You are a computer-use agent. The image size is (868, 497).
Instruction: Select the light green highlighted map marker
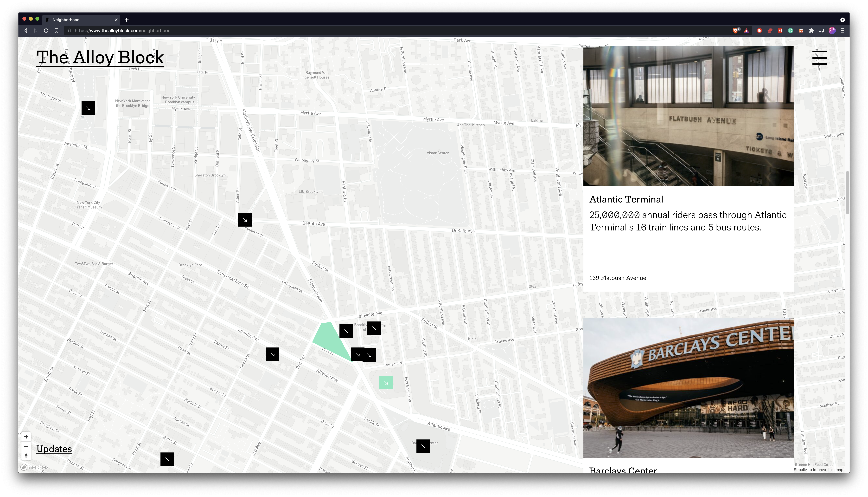tap(386, 383)
